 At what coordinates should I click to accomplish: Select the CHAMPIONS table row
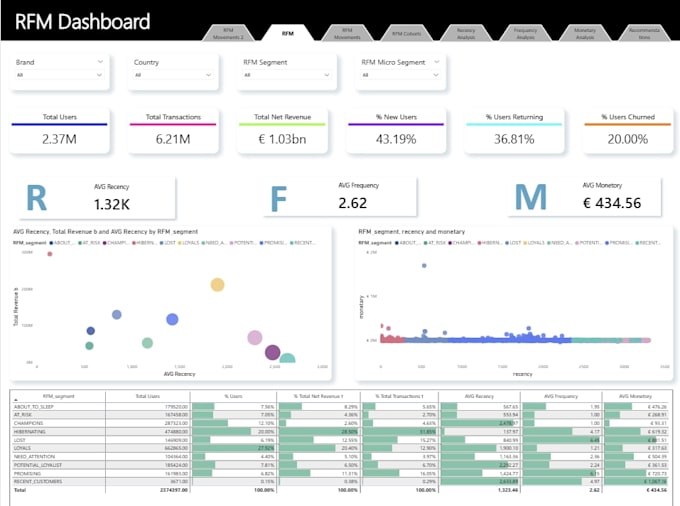[x=341, y=423]
